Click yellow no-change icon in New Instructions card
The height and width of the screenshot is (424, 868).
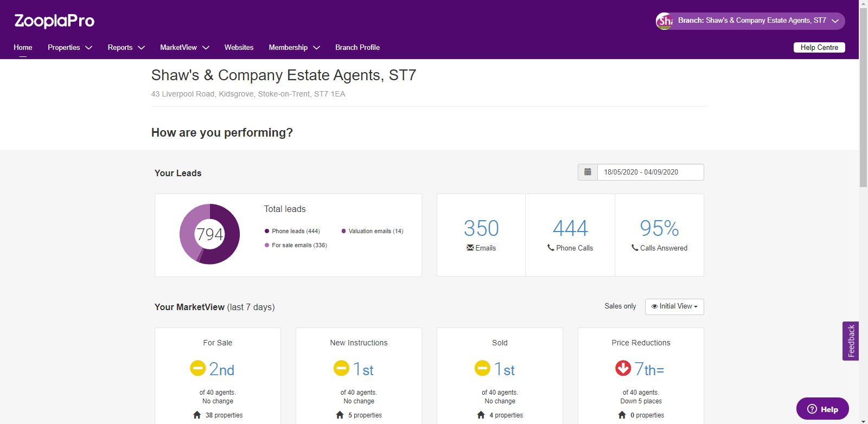(341, 368)
